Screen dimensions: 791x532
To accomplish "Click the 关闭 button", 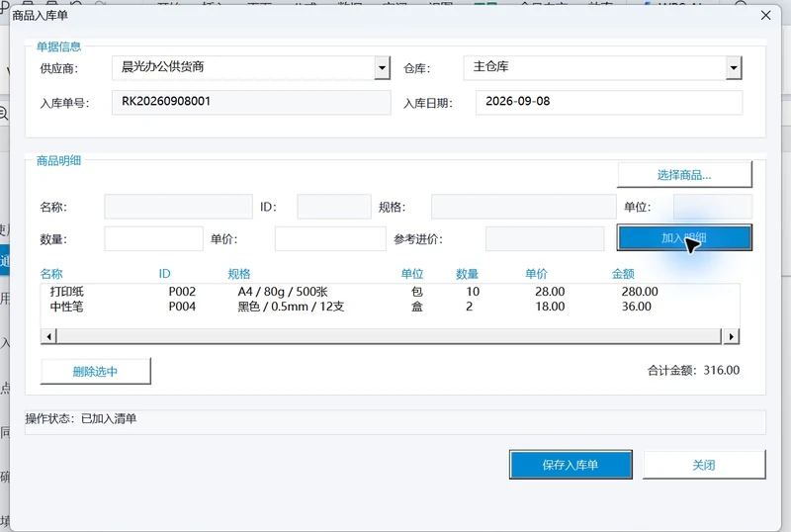I will pyautogui.click(x=704, y=465).
